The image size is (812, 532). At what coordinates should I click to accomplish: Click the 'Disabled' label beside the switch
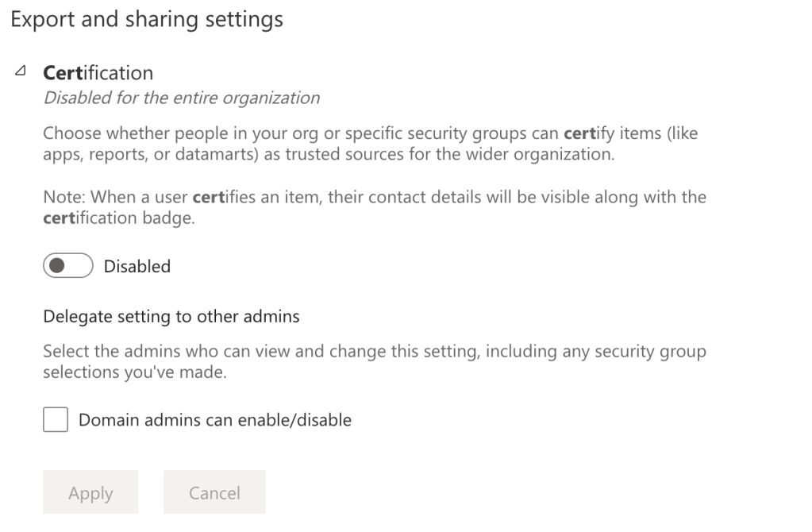tap(137, 267)
